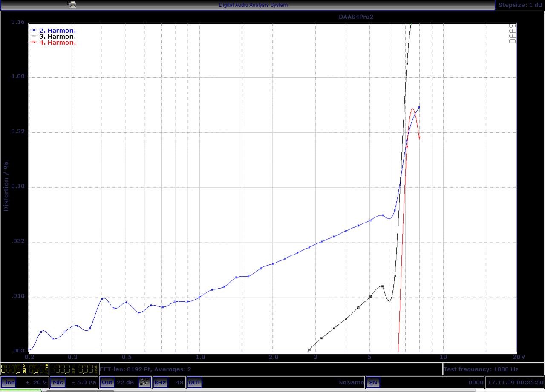
Task: Click the 20 V x-axis label
Action: point(519,357)
